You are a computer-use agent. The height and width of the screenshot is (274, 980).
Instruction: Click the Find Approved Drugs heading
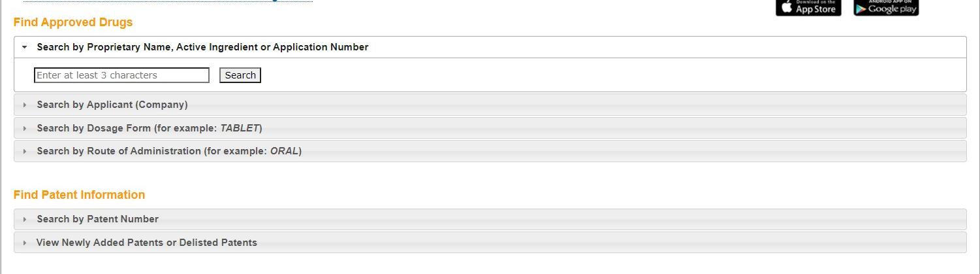pos(73,22)
